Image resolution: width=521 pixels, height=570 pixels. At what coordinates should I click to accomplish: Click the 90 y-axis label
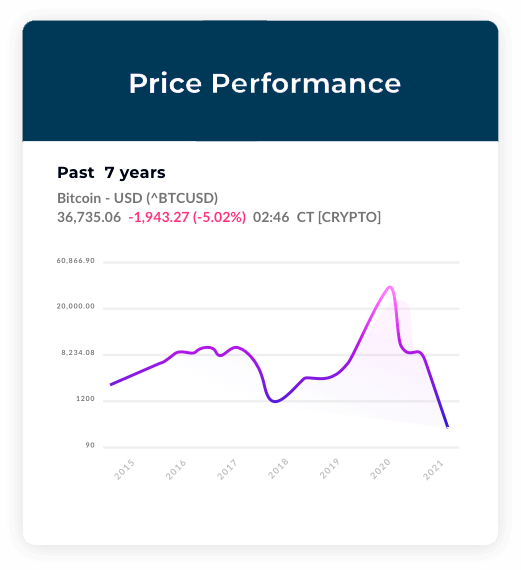point(90,445)
